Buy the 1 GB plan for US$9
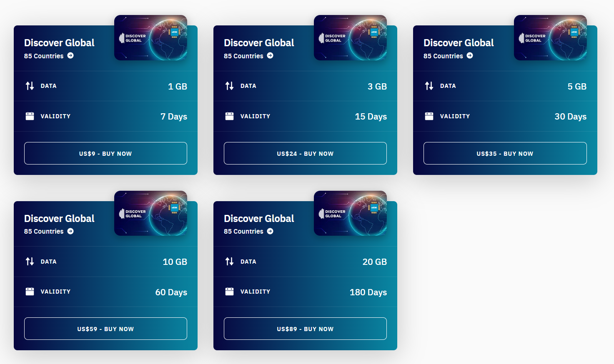Screen dimensions: 614x364 [105, 153]
